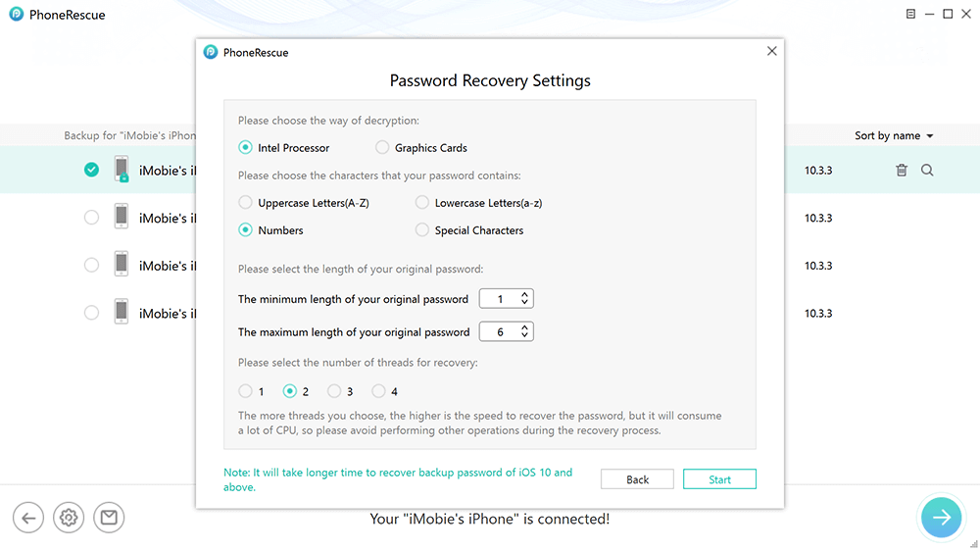Viewport: 980px width, 550px height.
Task: Click the blue next arrow button
Action: click(x=941, y=518)
